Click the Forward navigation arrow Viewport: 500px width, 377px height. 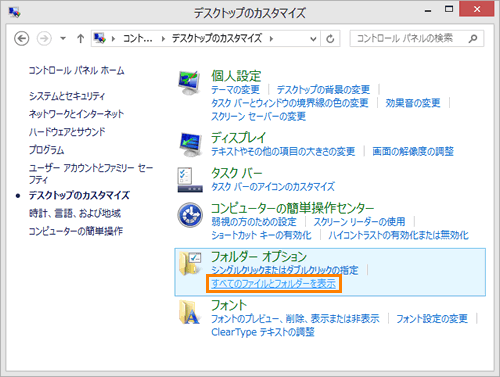pos(44,39)
